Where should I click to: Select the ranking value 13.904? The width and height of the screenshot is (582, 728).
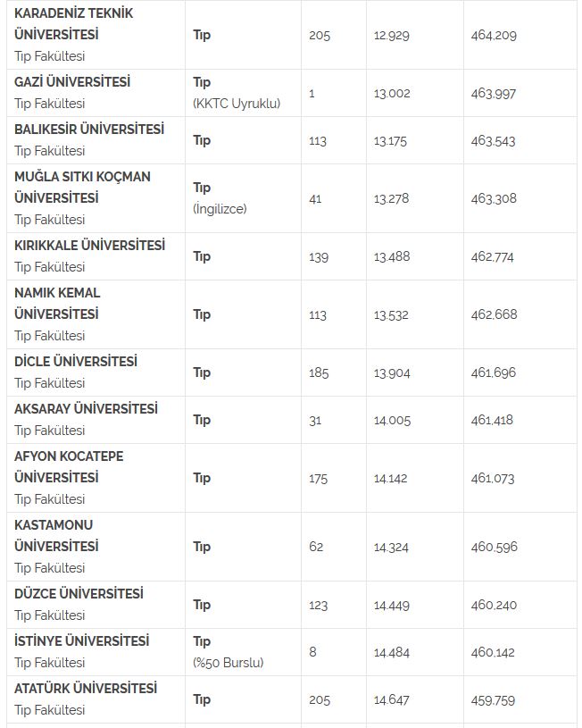(x=392, y=372)
